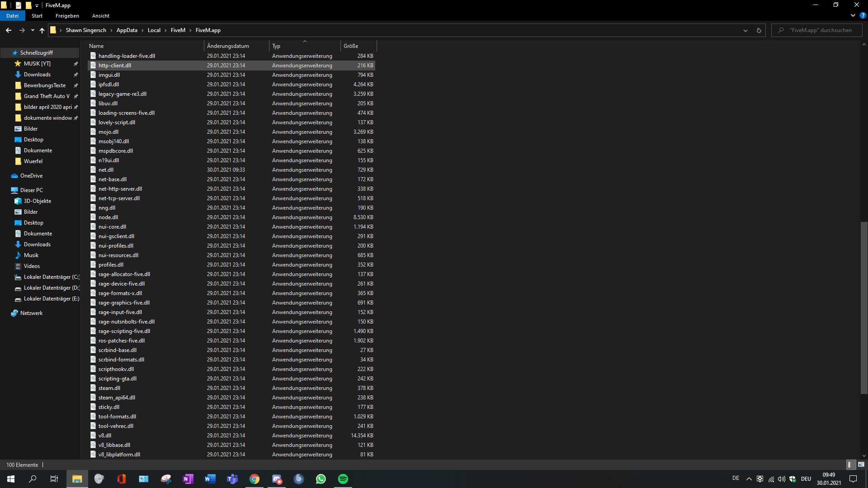Click the vertical scrollbar thumb
This screenshot has height=488, width=868.
point(864,307)
